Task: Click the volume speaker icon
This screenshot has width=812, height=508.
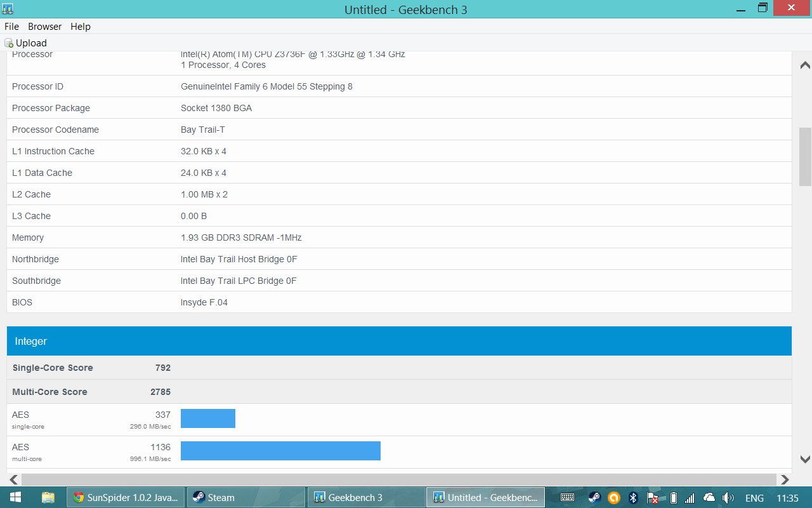Action: [x=728, y=497]
